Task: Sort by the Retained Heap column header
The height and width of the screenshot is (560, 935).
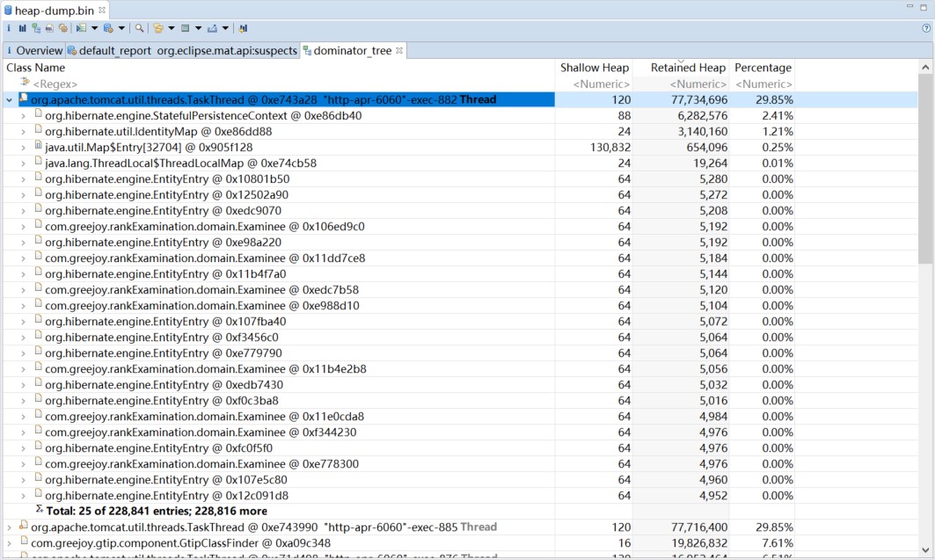Action: click(681, 68)
